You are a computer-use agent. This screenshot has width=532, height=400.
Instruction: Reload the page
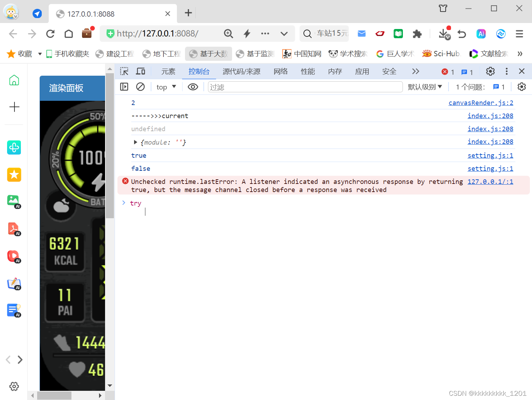pos(50,34)
